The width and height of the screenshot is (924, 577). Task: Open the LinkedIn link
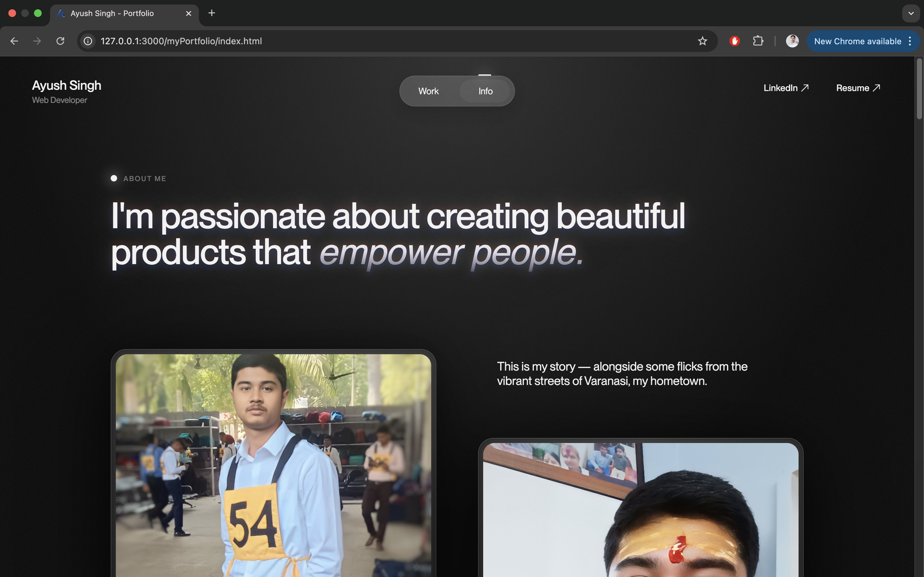tap(786, 88)
